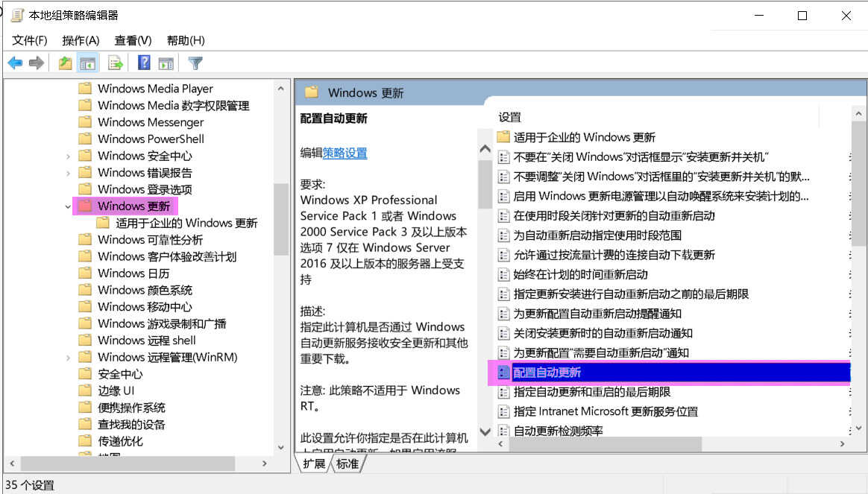Screen dimensions: 868x494
Task: Click the 边缘 UI folder icon
Action: click(85, 390)
